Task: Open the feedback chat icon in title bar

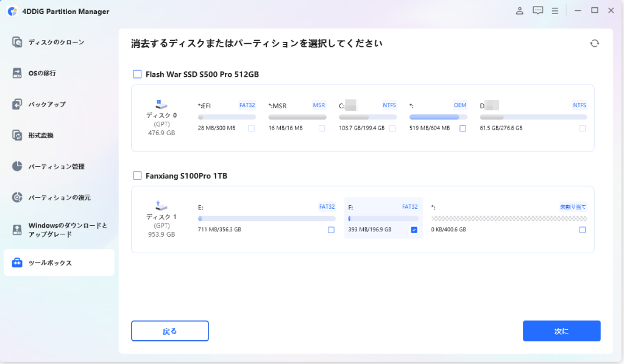Action: pyautogui.click(x=537, y=10)
